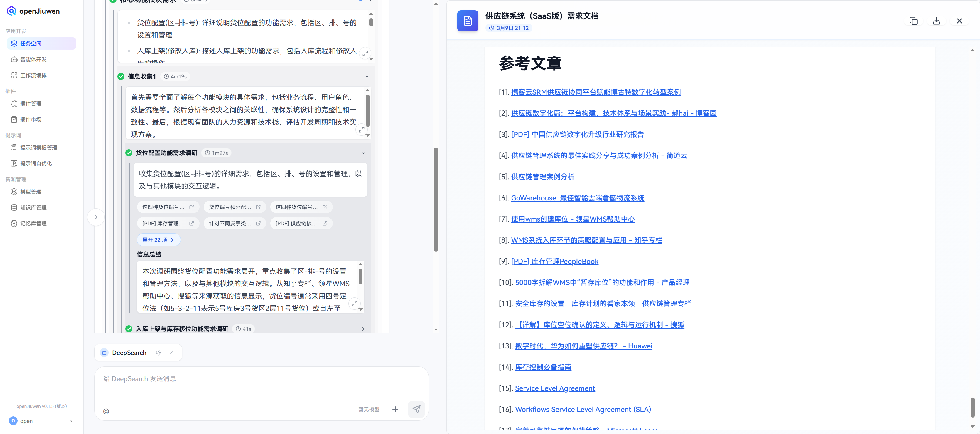Enlarge the 首先需要全面了解 text box
This screenshot has width=980, height=434.
point(361,130)
